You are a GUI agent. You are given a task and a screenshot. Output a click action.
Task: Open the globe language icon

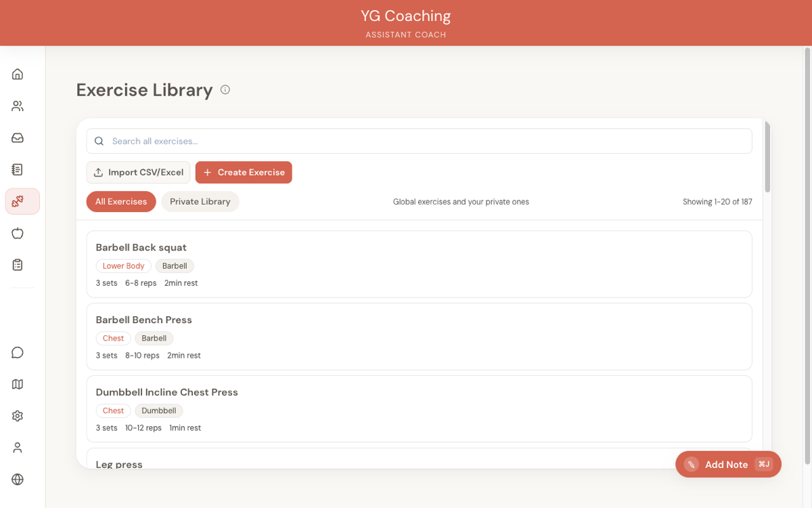17,479
